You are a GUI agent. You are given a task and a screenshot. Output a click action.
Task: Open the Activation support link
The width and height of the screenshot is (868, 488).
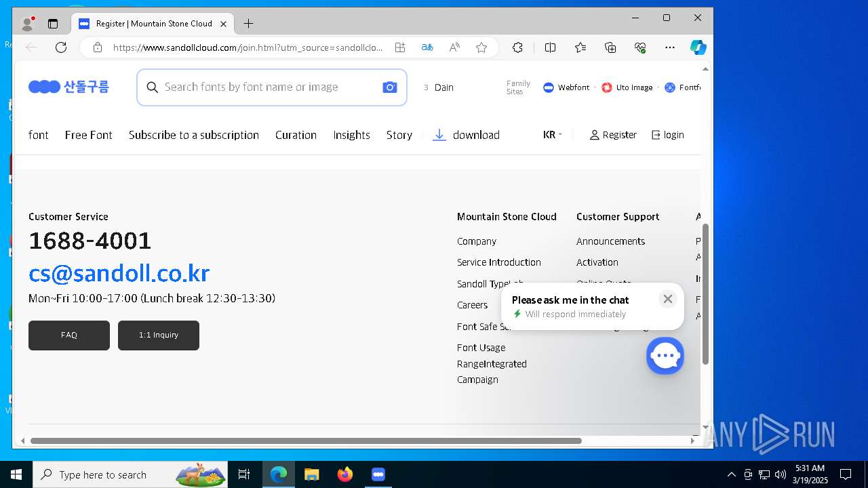(x=597, y=262)
